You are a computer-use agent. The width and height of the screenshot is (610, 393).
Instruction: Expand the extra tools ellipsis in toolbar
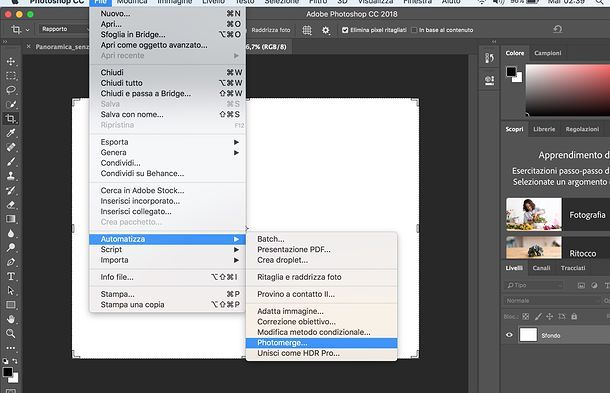point(11,348)
